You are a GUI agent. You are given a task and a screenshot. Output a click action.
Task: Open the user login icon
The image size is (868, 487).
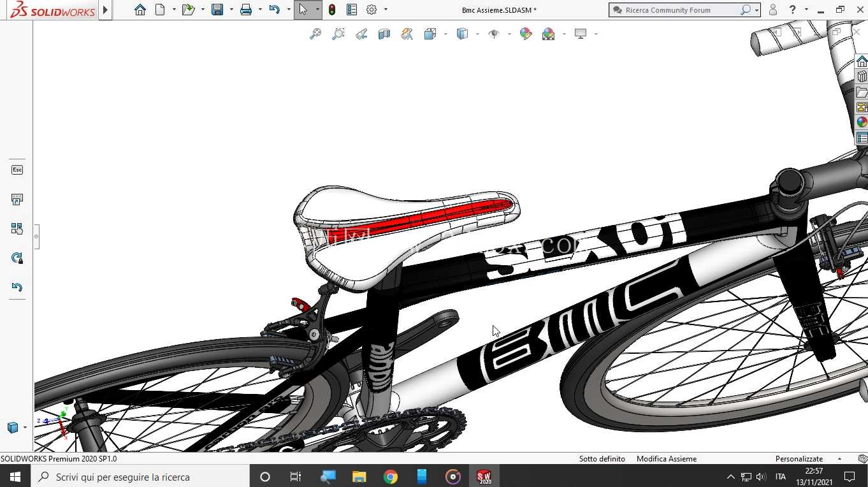tap(773, 10)
